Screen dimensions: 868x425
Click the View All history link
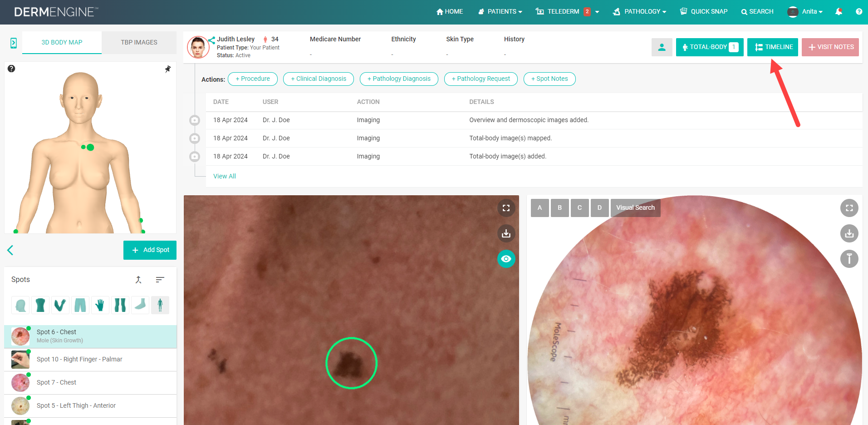coord(225,176)
